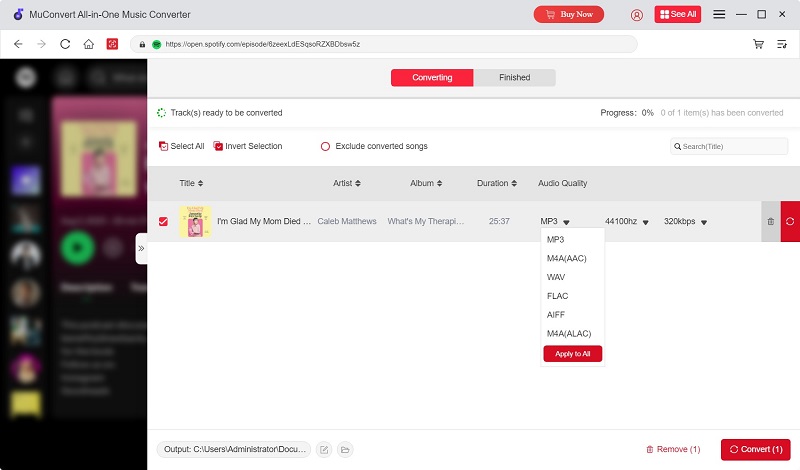The height and width of the screenshot is (470, 800).
Task: Delete the track using its trash icon
Action: pyautogui.click(x=770, y=221)
